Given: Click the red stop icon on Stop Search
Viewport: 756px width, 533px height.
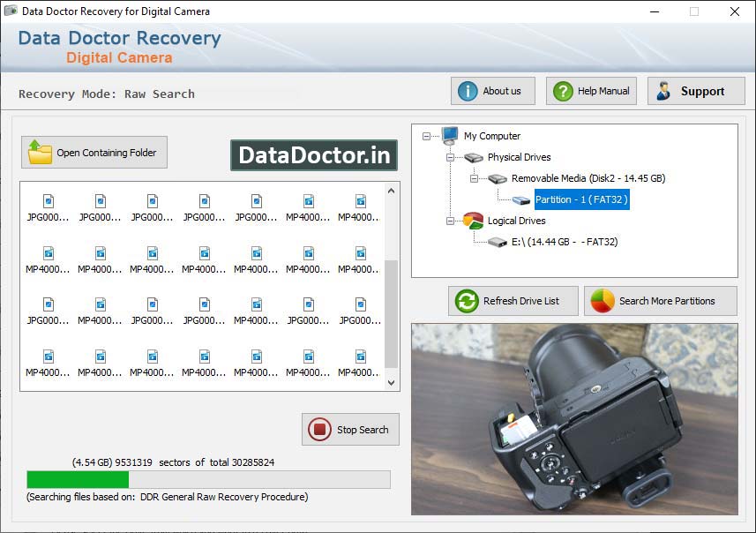Looking at the screenshot, I should (318, 430).
